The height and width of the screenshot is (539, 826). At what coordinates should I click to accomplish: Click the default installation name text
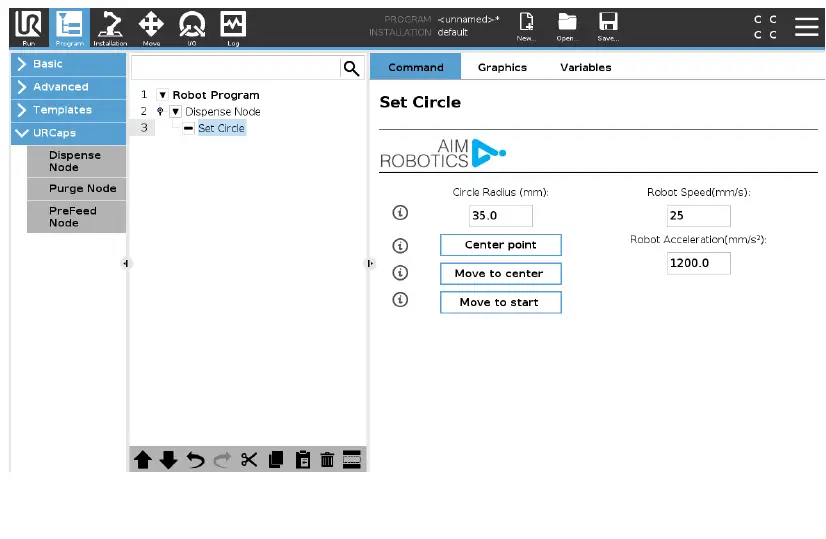coord(453,32)
